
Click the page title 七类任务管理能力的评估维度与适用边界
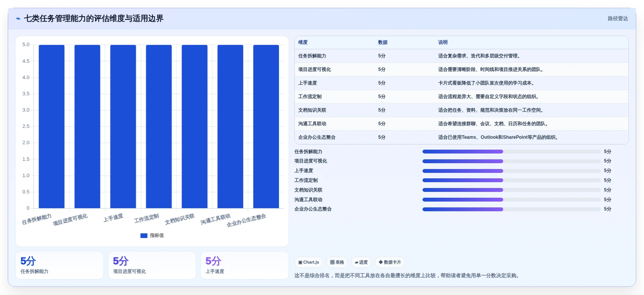tap(93, 19)
